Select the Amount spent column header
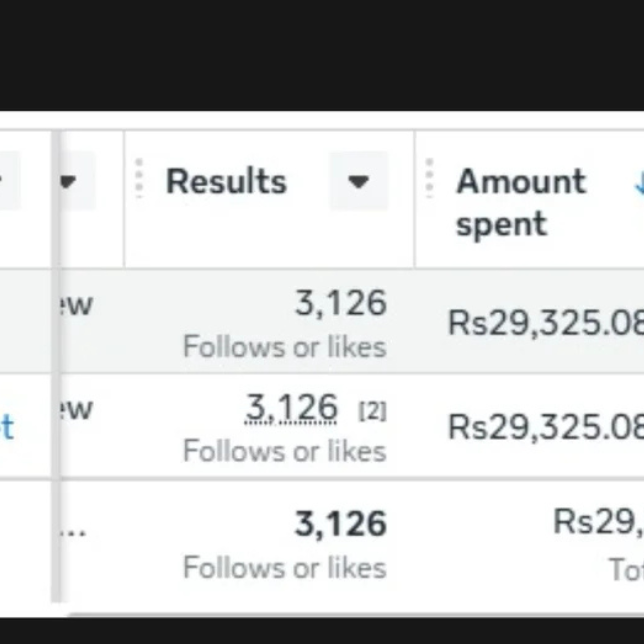Image resolution: width=644 pixels, height=644 pixels. pyautogui.click(x=521, y=202)
